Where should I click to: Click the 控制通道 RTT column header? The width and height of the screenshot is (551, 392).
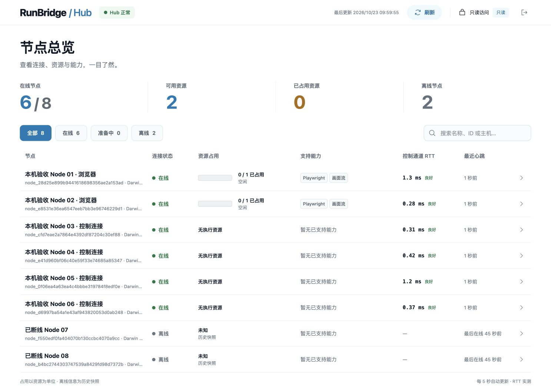[x=418, y=156]
